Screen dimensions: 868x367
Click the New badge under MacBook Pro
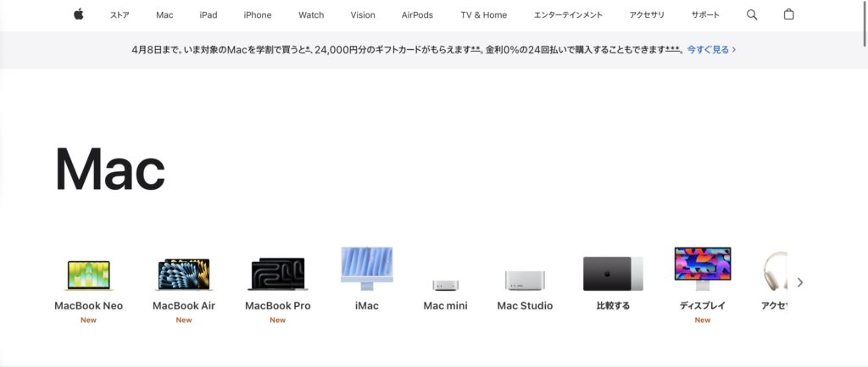pos(278,320)
